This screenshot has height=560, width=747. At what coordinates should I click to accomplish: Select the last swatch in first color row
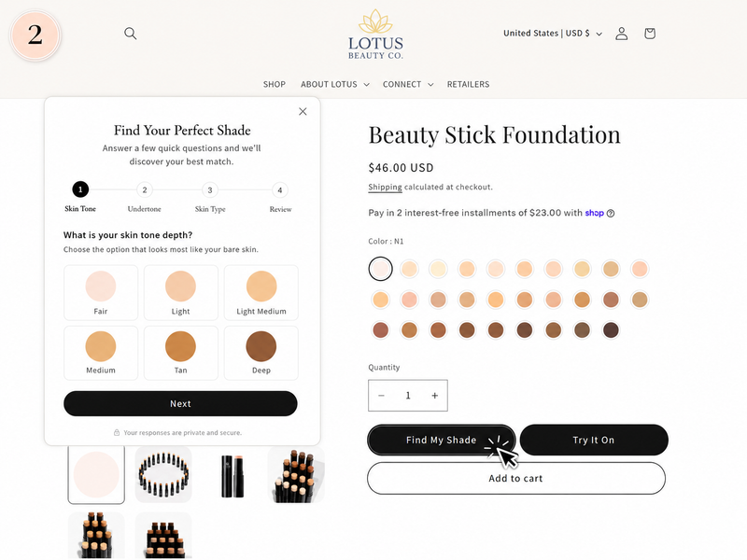640,269
